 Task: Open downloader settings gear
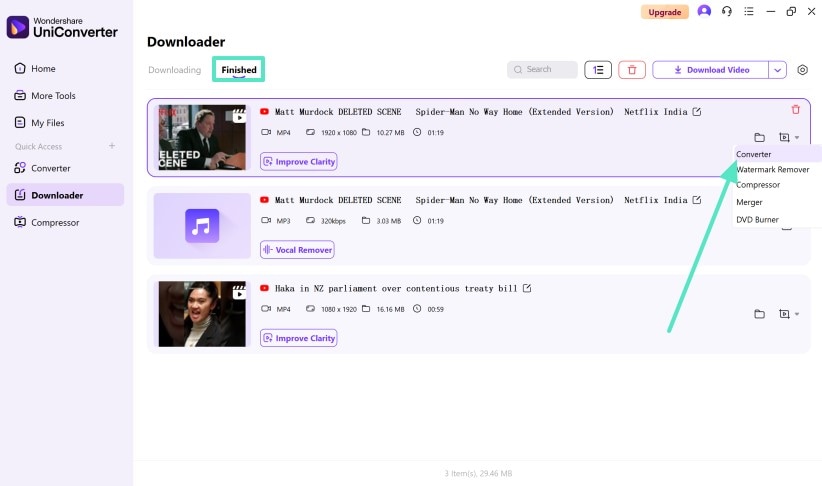[802, 70]
